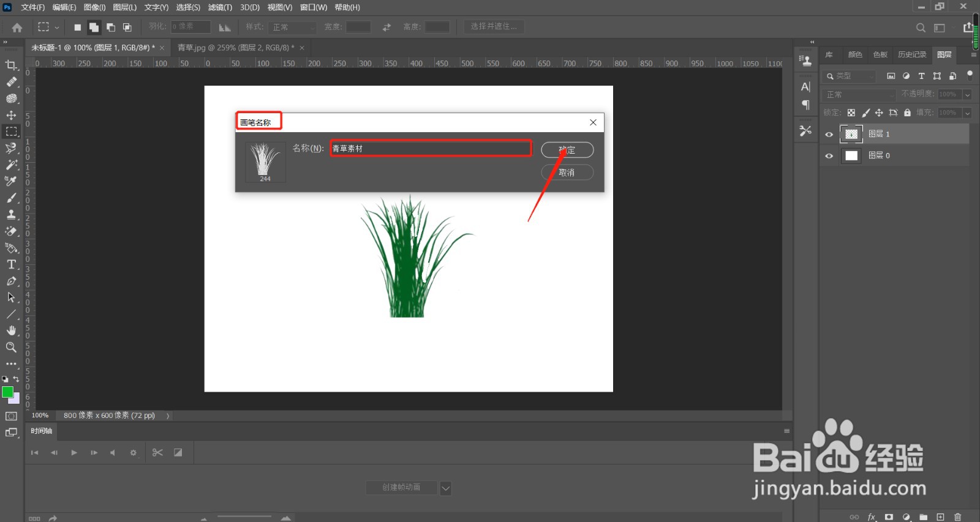Viewport: 980px width, 522px height.
Task: Click brush name 名称 input field
Action: point(431,148)
